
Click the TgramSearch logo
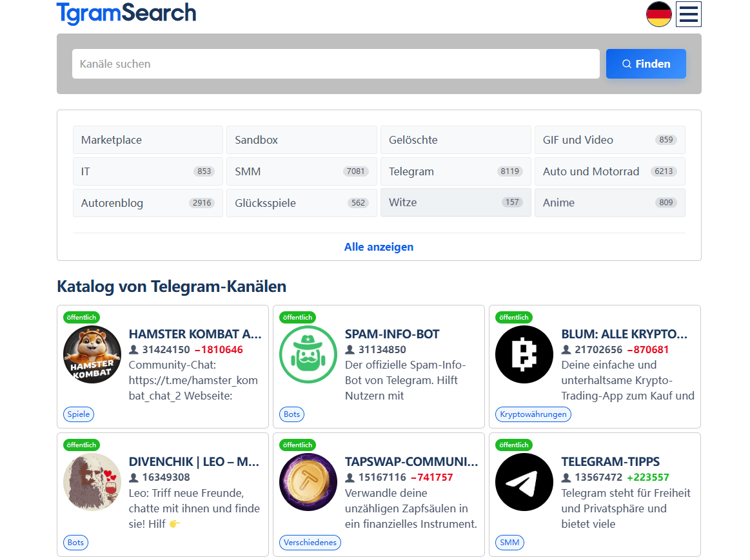pyautogui.click(x=126, y=13)
